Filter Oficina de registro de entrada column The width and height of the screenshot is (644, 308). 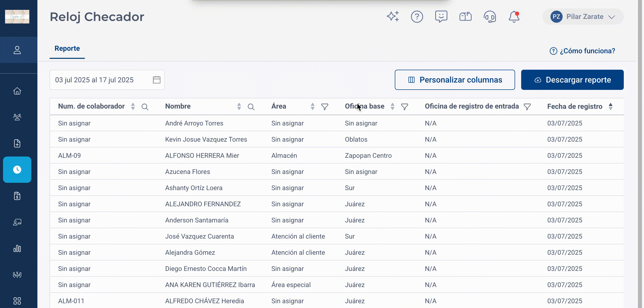[x=527, y=107]
